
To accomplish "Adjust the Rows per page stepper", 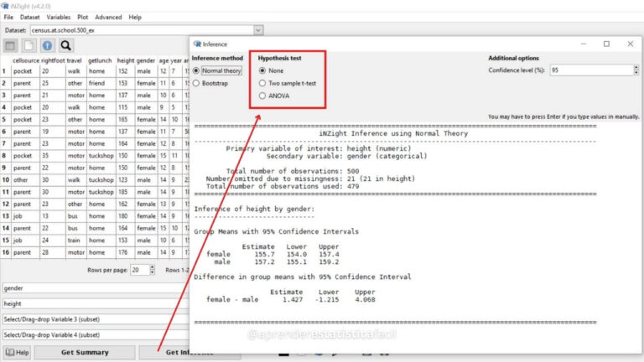I will [152, 270].
